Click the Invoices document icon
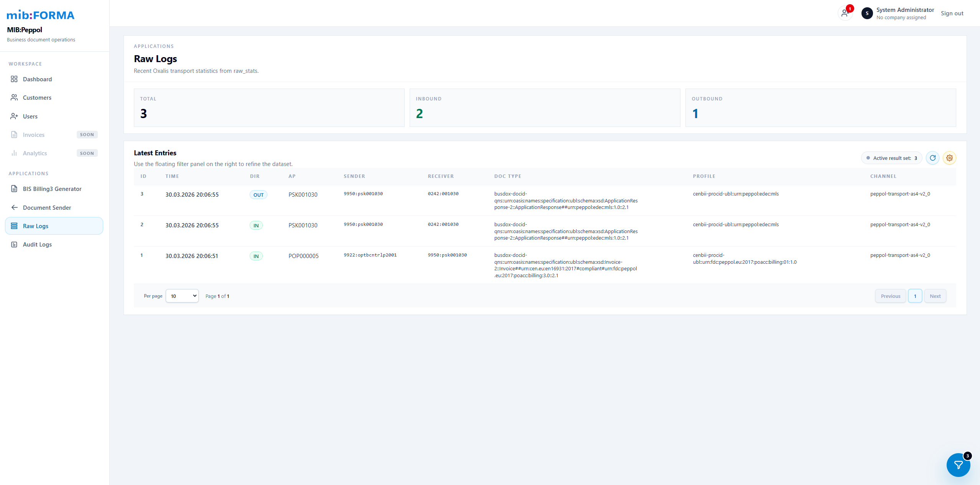980x485 pixels. [x=14, y=135]
